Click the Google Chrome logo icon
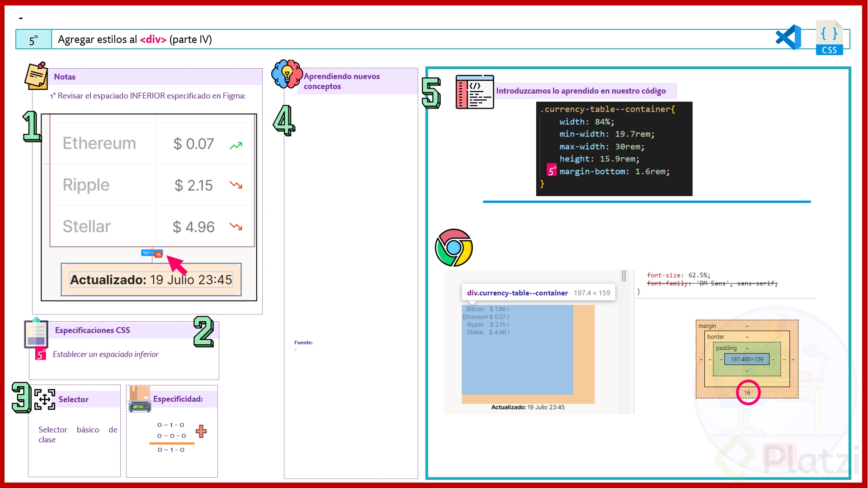 click(x=453, y=248)
